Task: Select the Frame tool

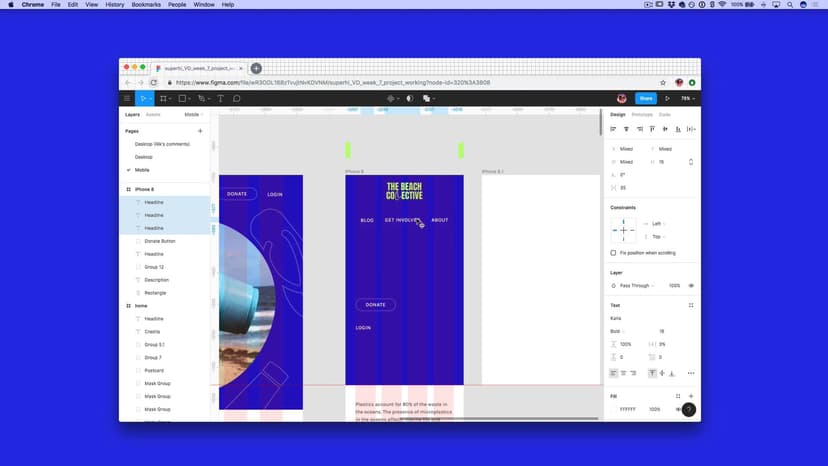Action: click(162, 98)
